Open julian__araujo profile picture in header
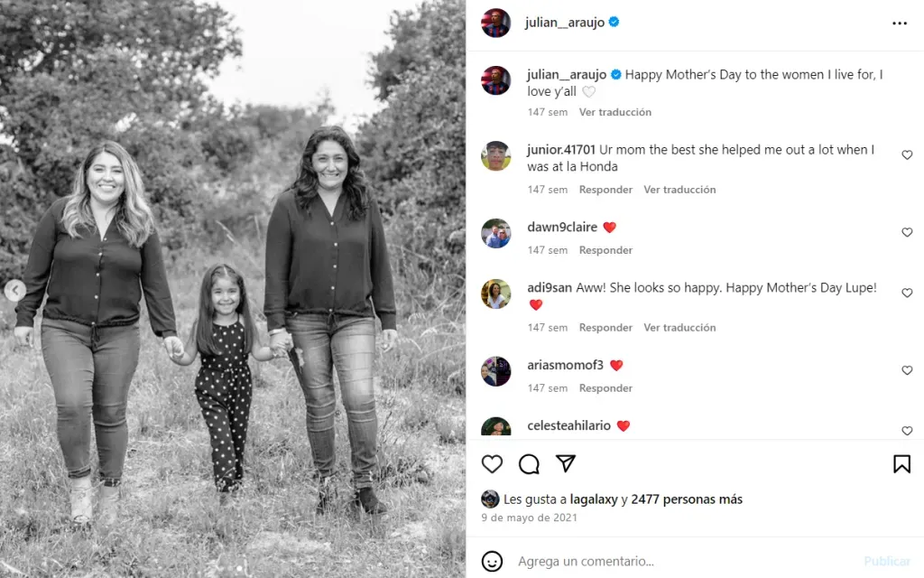The height and width of the screenshot is (578, 924). (x=495, y=23)
